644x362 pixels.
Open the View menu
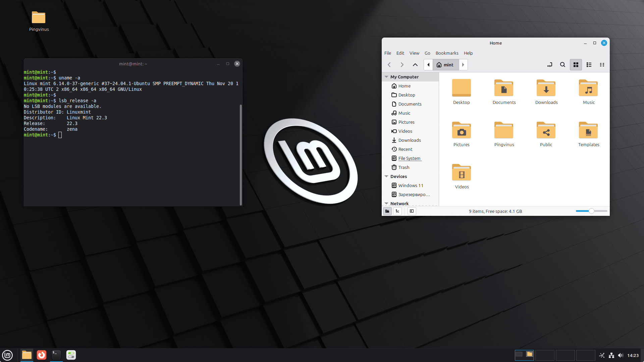(414, 53)
